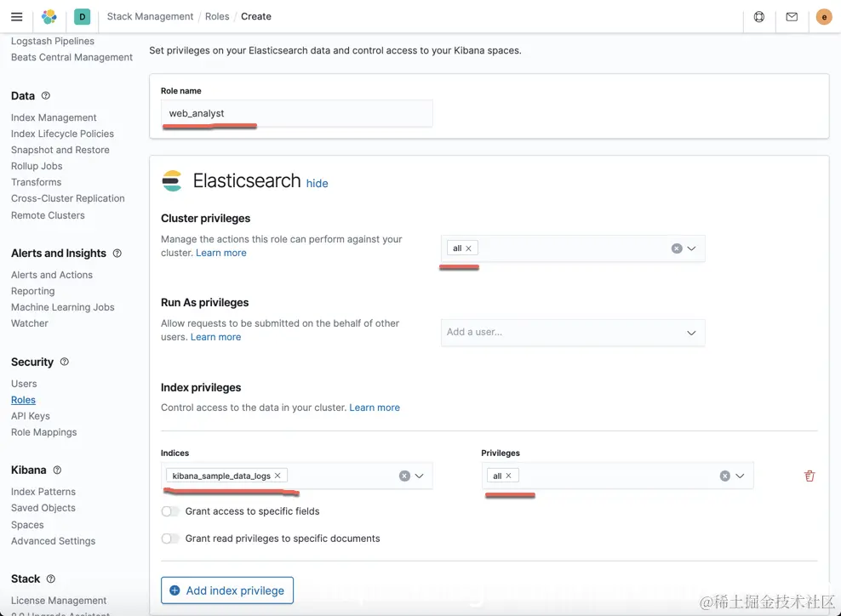841x616 pixels.
Task: Delete the index privilege row with trash icon
Action: point(810,476)
